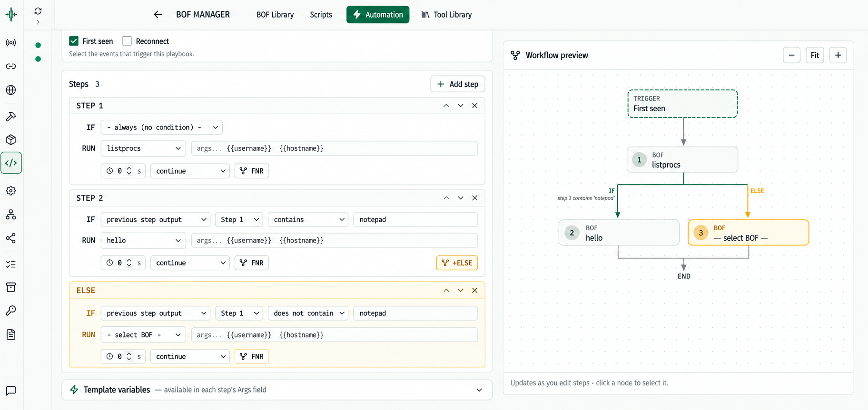Open the share nodes icon in sidebar
The width and height of the screenshot is (868, 410).
11,238
